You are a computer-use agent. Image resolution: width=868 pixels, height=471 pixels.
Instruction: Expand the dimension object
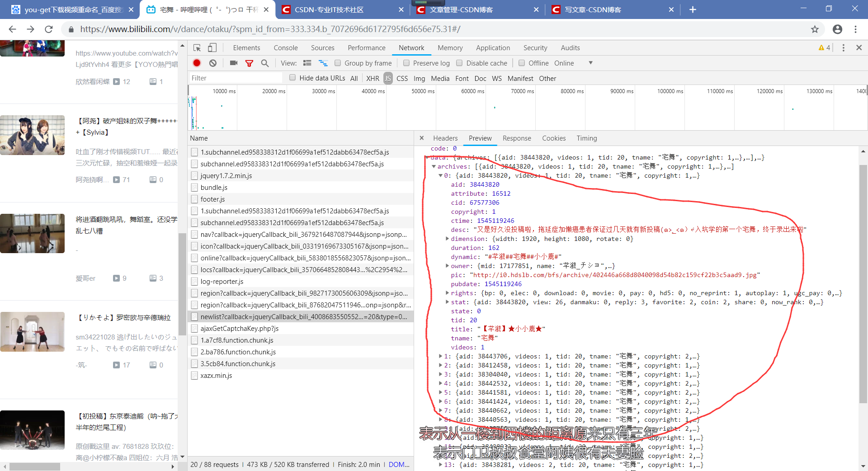pos(447,239)
